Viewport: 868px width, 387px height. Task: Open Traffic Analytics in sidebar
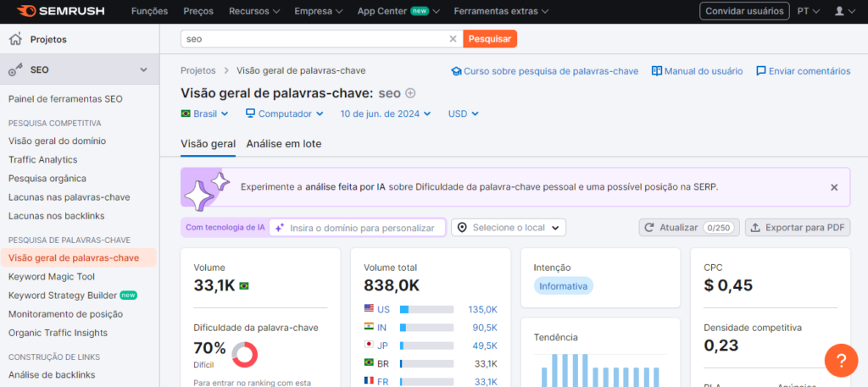[42, 160]
